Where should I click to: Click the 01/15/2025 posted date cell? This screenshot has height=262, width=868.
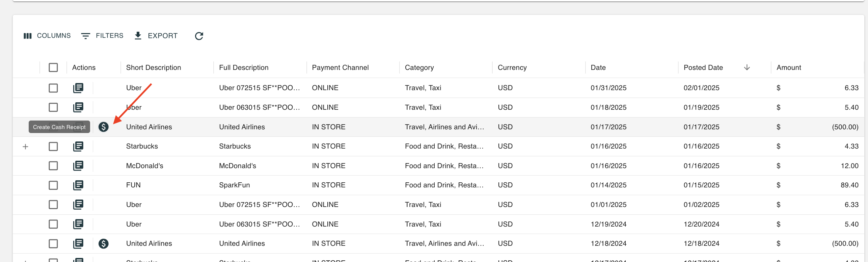(701, 185)
